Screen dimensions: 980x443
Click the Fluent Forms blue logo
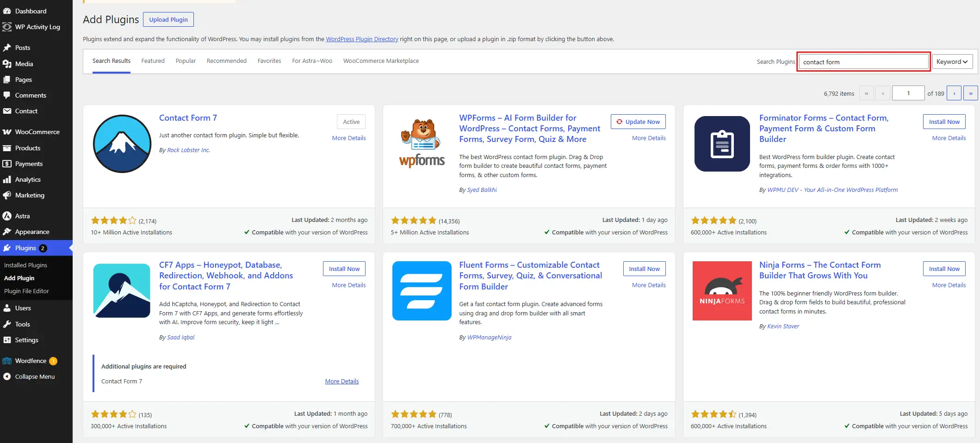tap(422, 291)
